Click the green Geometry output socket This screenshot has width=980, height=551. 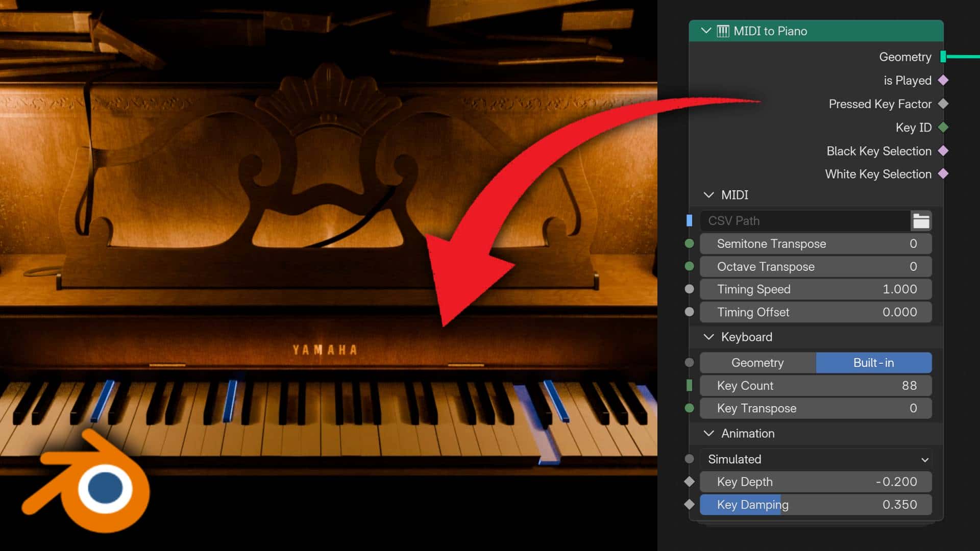click(x=943, y=57)
